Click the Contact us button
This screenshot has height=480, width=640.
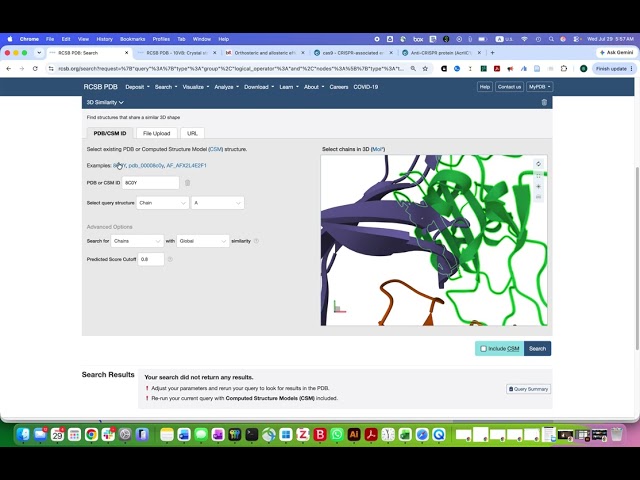point(509,87)
